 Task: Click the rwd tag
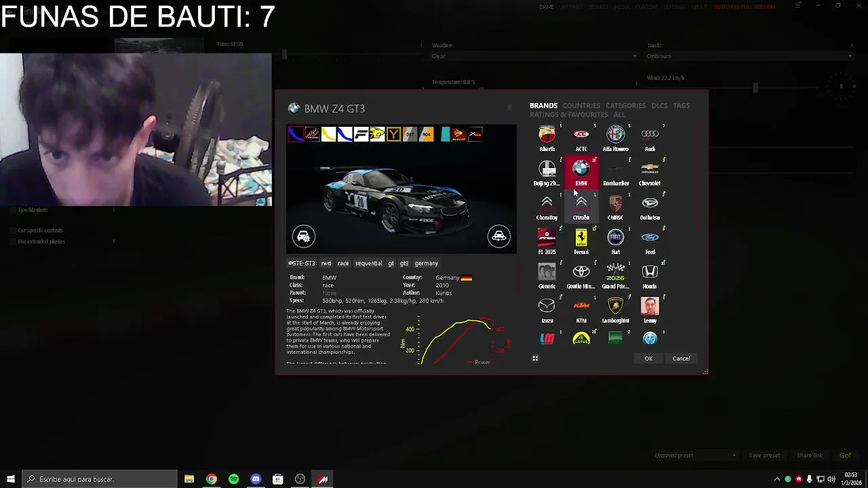tap(326, 263)
